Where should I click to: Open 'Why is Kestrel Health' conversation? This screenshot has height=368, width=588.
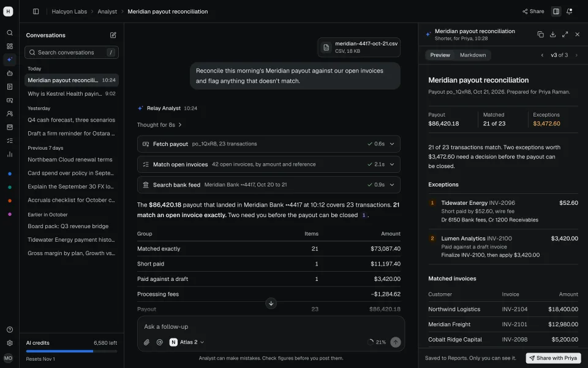tap(72, 93)
